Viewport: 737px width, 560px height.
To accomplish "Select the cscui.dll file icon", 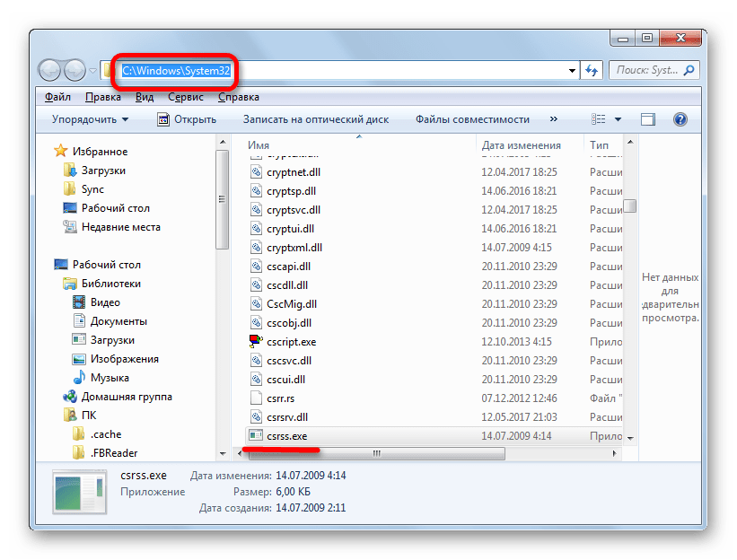I will tap(256, 379).
